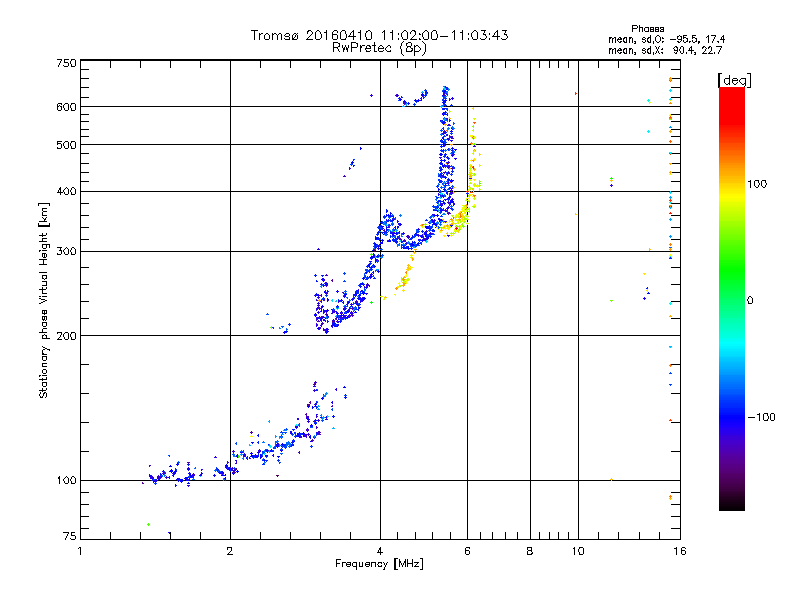Click the '100' y-axis tick label
Screen dimensions: 800x600
coord(66,481)
